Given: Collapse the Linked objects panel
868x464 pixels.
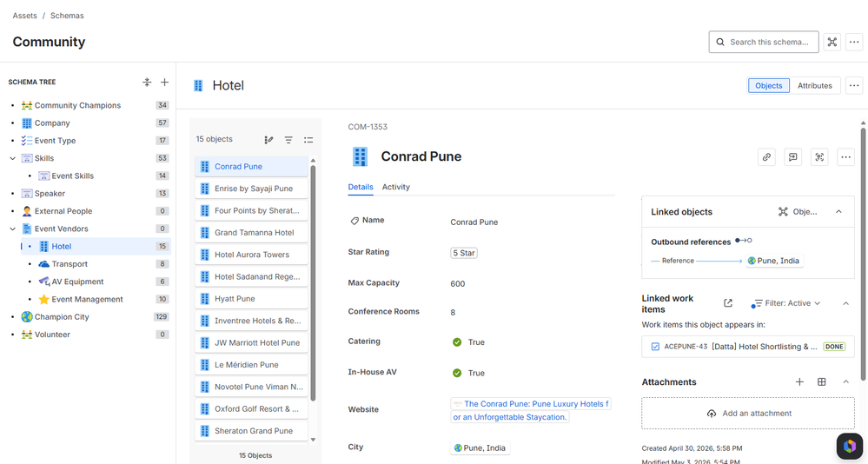Looking at the screenshot, I should (838, 211).
